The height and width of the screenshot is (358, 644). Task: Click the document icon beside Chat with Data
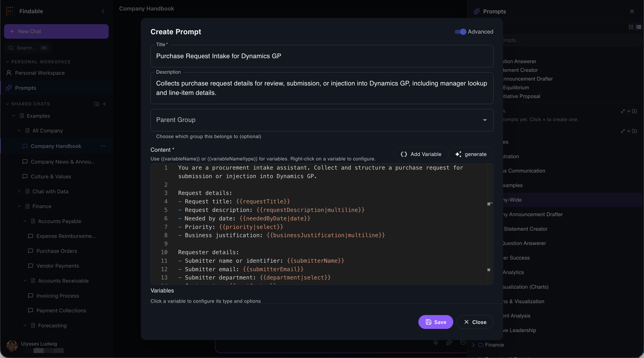(28, 191)
